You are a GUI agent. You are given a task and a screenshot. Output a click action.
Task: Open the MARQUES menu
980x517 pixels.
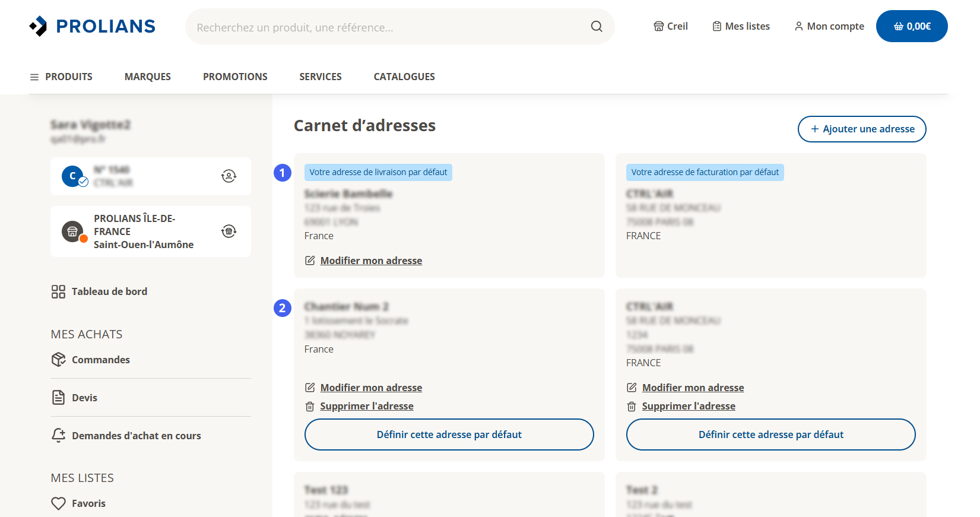pos(148,77)
